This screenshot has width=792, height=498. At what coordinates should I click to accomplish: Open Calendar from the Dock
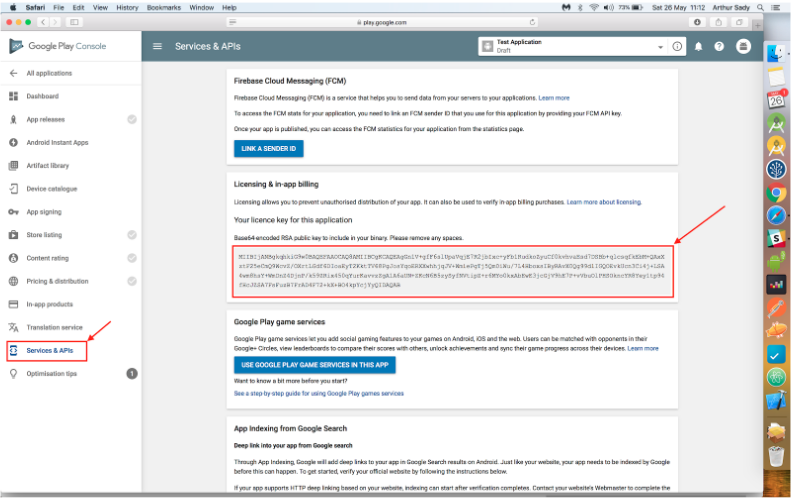coord(776,100)
